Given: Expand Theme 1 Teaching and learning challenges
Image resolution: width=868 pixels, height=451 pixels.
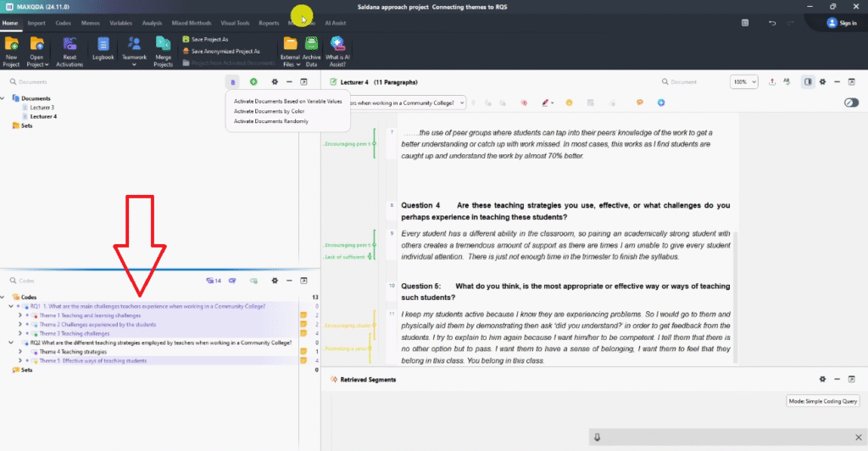Looking at the screenshot, I should tap(19, 315).
